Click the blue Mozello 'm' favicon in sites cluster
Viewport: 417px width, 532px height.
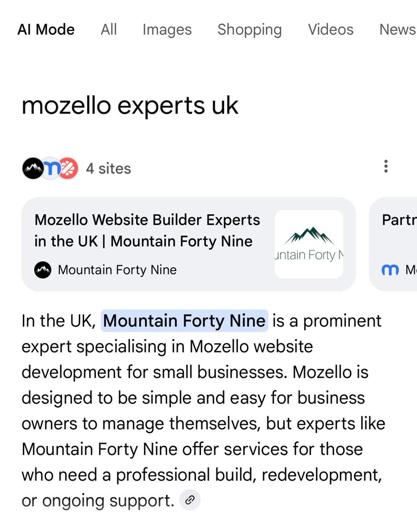51,168
